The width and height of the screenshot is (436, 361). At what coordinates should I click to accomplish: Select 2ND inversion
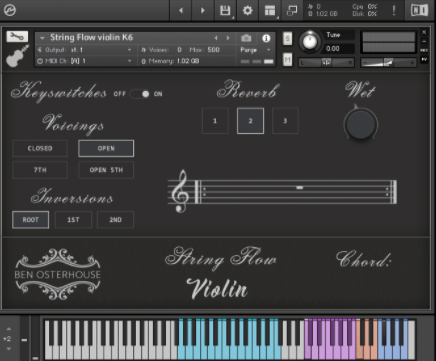[115, 220]
